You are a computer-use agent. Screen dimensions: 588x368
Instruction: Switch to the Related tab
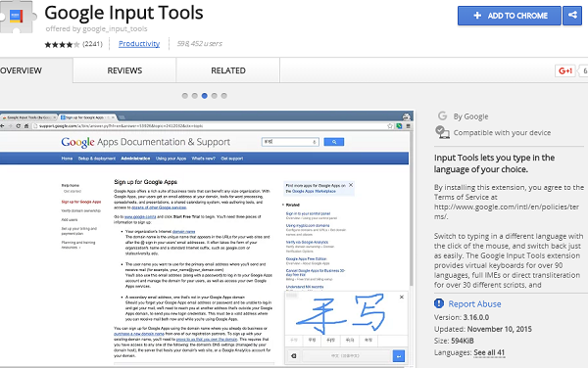(x=228, y=70)
